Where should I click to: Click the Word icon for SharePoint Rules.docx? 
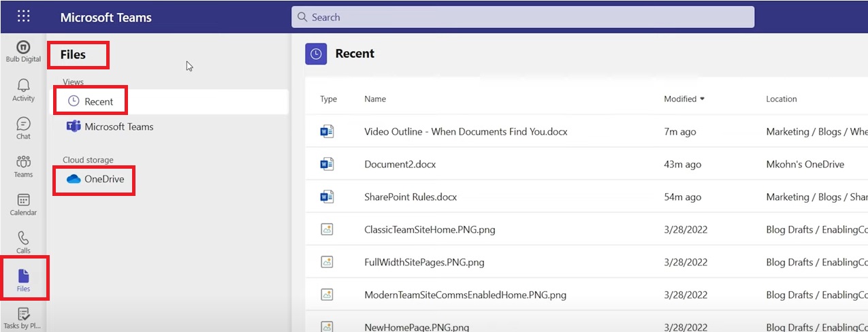coord(327,197)
